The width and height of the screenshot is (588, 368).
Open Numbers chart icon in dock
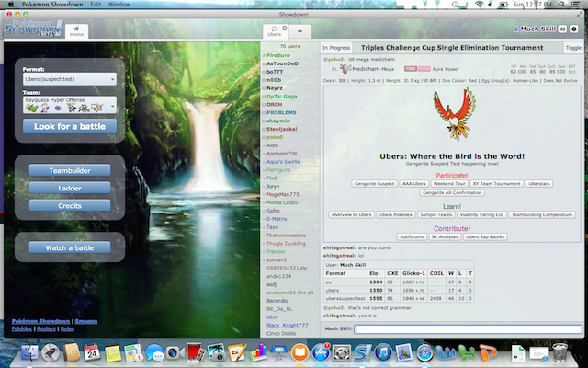[257, 352]
